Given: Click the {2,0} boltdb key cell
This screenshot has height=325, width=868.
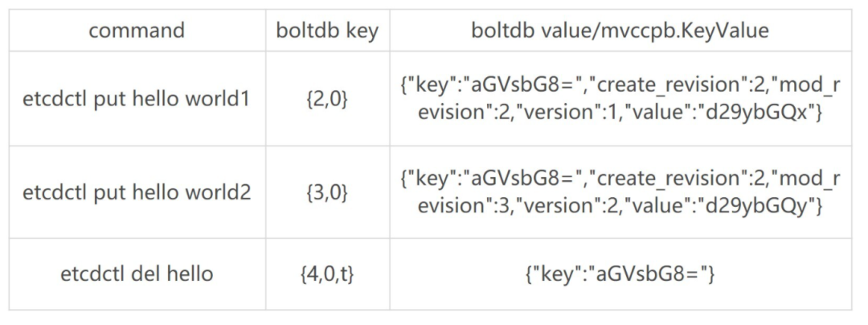Looking at the screenshot, I should (x=327, y=99).
